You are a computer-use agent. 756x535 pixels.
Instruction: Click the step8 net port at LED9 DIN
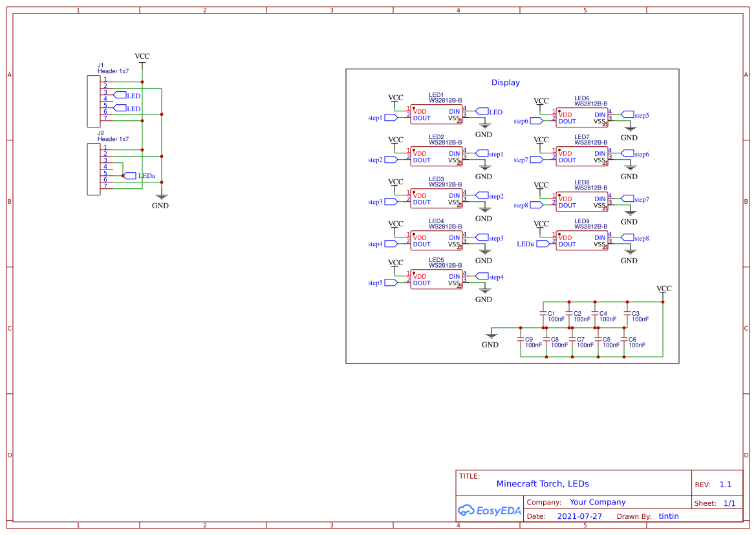point(627,238)
